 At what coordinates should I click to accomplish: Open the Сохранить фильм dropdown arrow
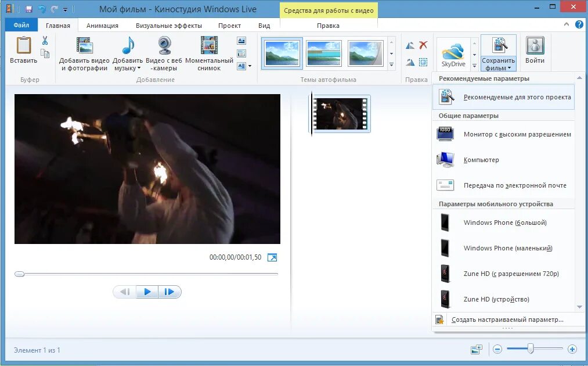coord(509,69)
